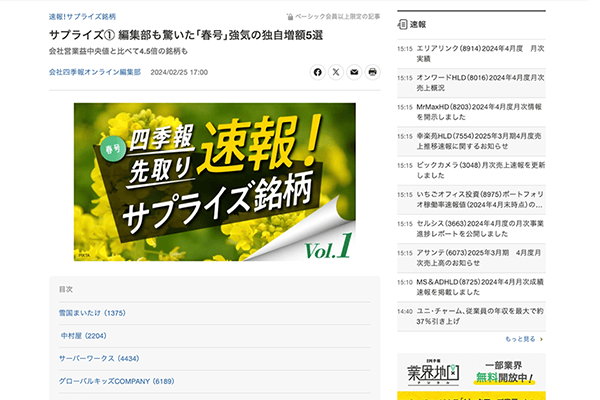
Task: Click the ベーシック会員以上限定の記事 label
Action: pyautogui.click(x=338, y=16)
